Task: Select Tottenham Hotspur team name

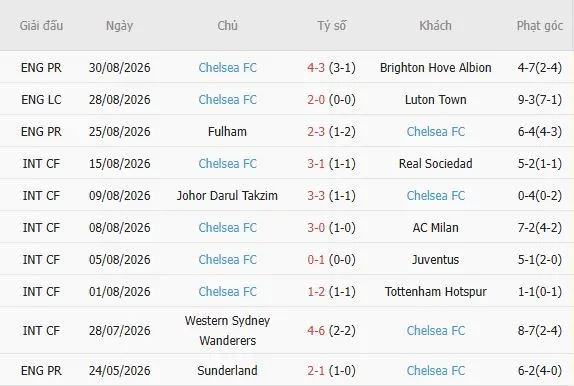Action: [x=435, y=292]
